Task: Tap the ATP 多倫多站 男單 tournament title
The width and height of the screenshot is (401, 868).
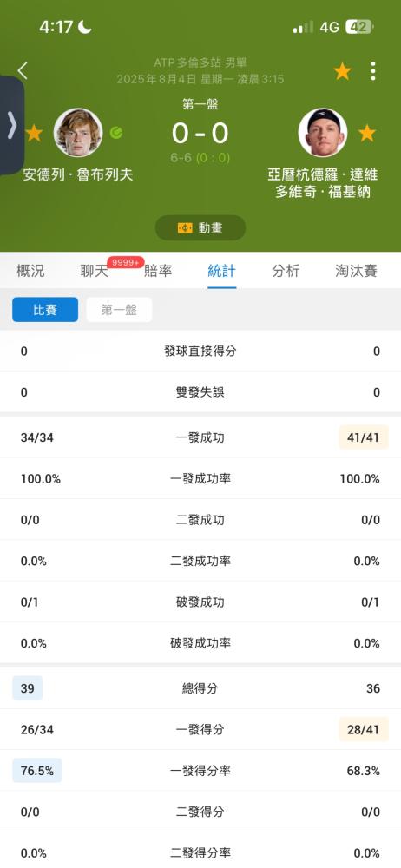Action: pos(200,62)
